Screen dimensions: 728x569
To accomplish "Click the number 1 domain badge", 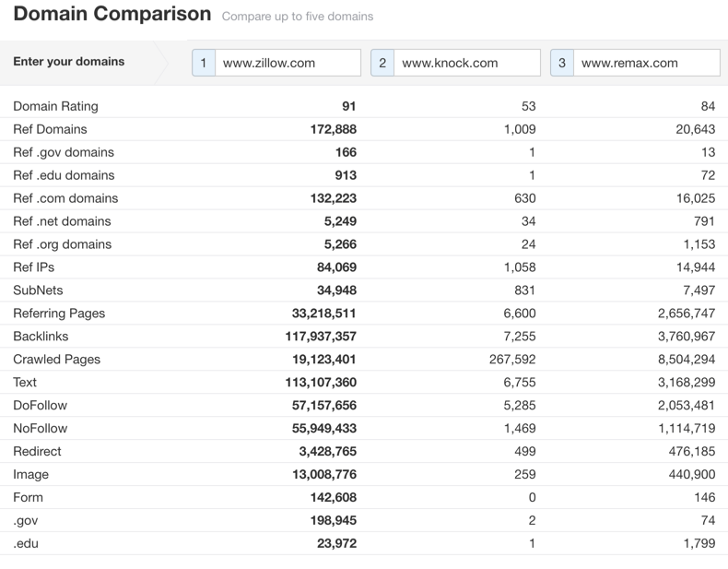I will tap(204, 63).
